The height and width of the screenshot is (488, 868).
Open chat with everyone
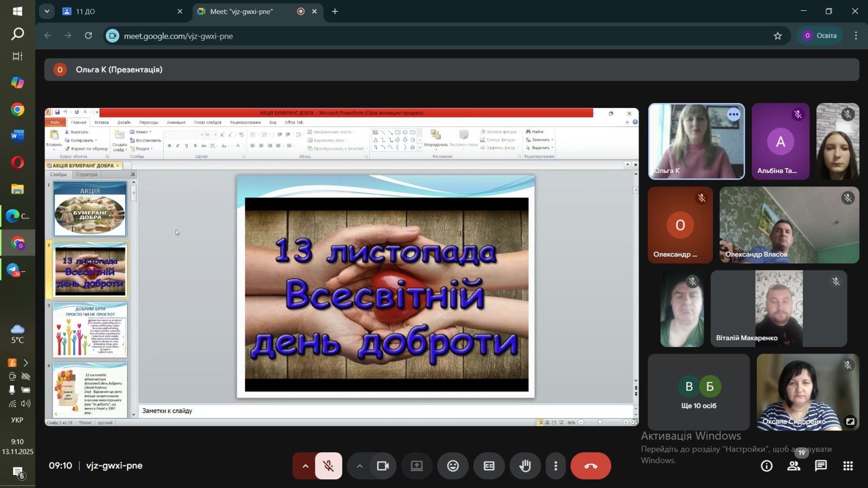[821, 466]
